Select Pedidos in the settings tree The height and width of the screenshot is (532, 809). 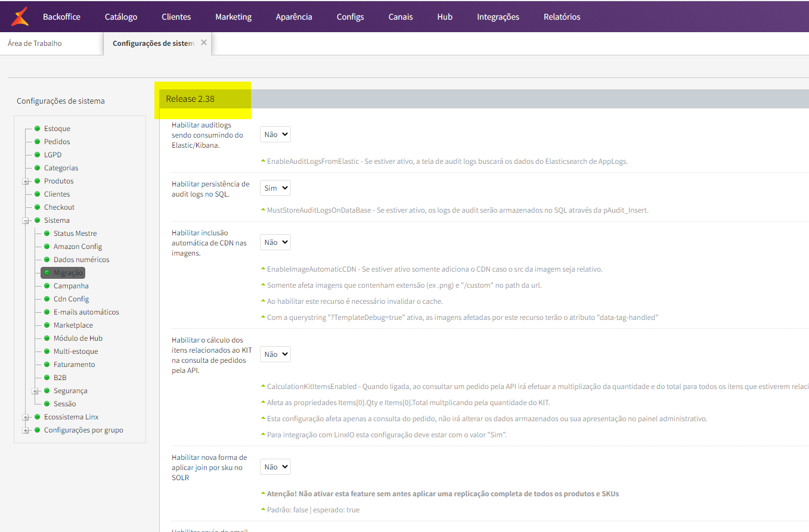57,142
